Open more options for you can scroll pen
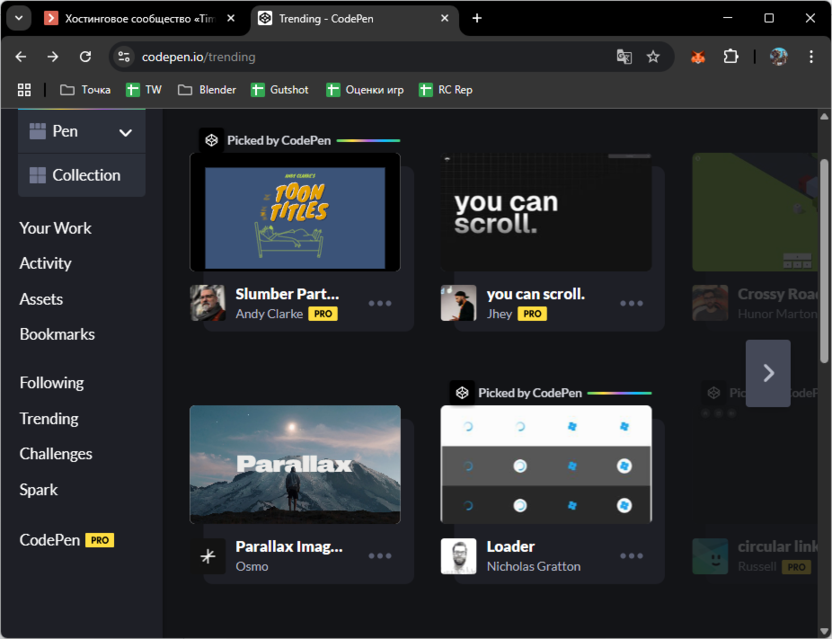The height and width of the screenshot is (639, 832). pyautogui.click(x=631, y=304)
